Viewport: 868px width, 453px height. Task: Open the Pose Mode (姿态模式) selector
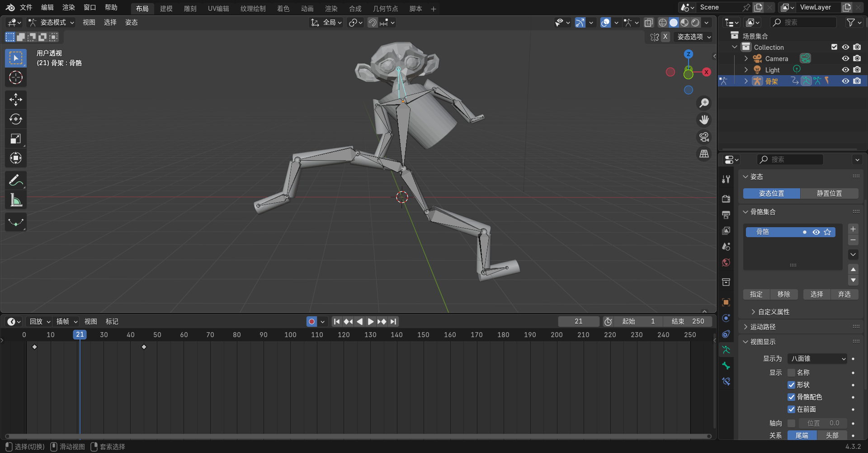click(51, 22)
